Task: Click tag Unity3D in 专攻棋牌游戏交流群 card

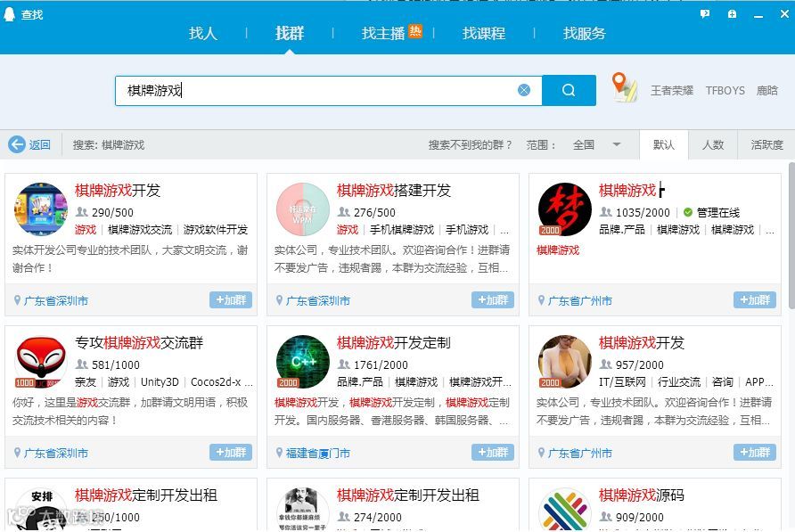Action: coord(160,382)
